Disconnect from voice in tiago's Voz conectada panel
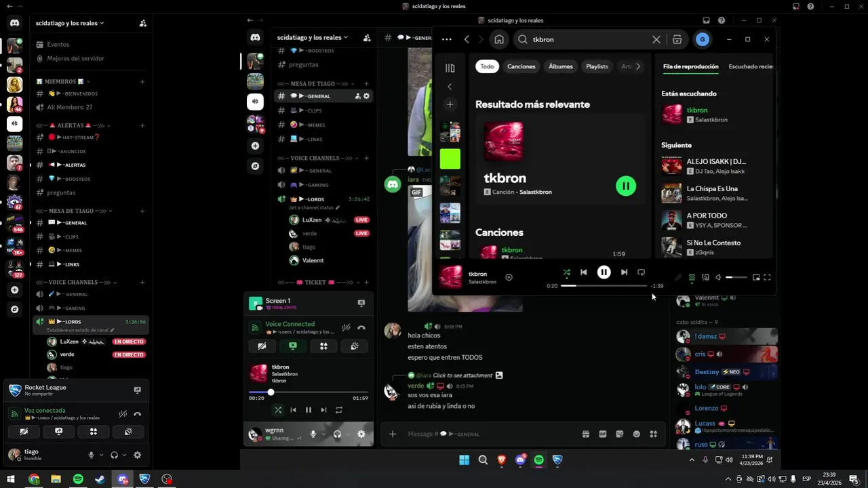 tap(137, 413)
